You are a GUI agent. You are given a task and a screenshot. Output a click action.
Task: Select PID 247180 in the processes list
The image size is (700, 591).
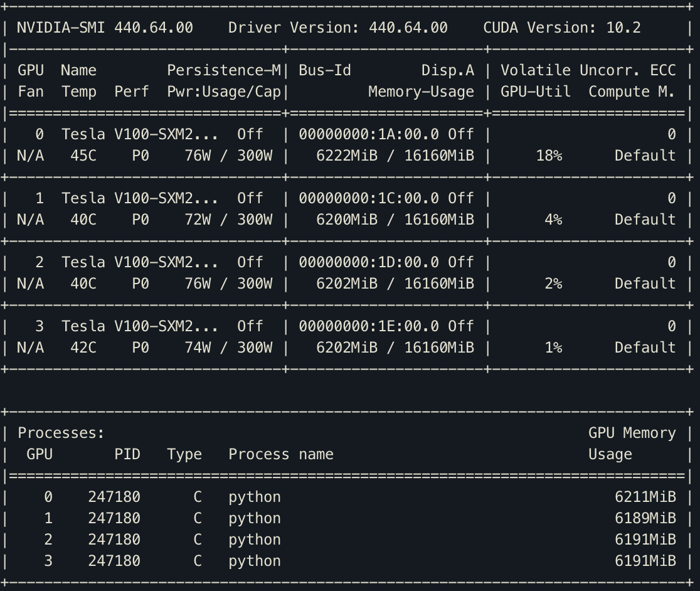(115, 496)
